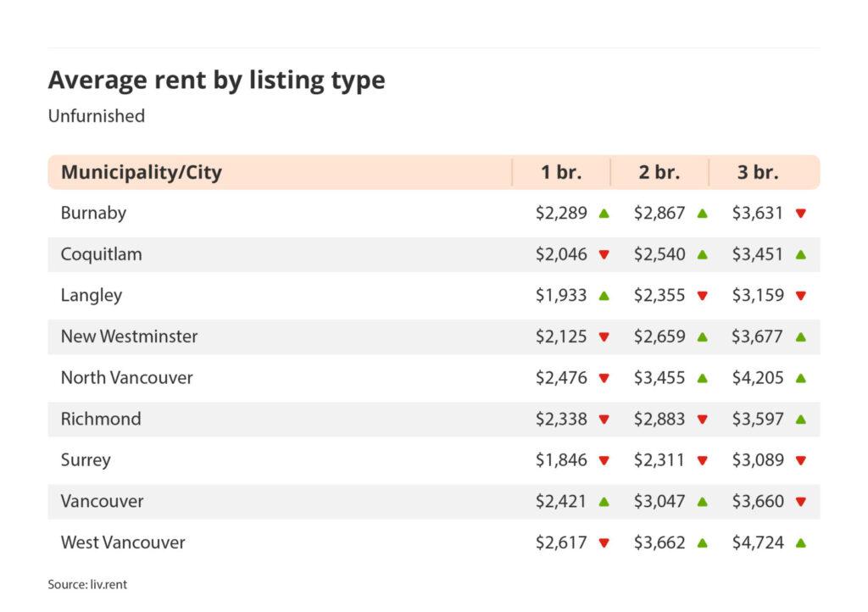Select the 3 br. column header
The width and height of the screenshot is (868, 612).
pos(758,172)
